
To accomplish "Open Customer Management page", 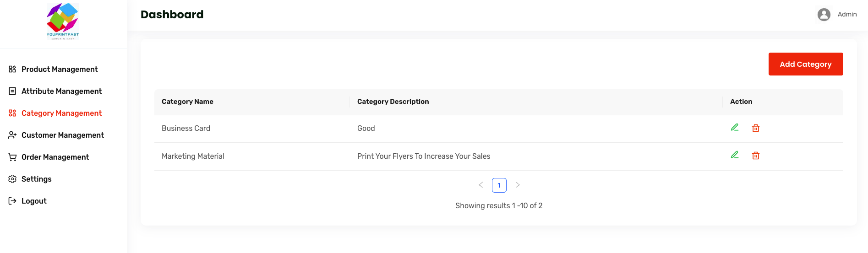I will coord(62,135).
